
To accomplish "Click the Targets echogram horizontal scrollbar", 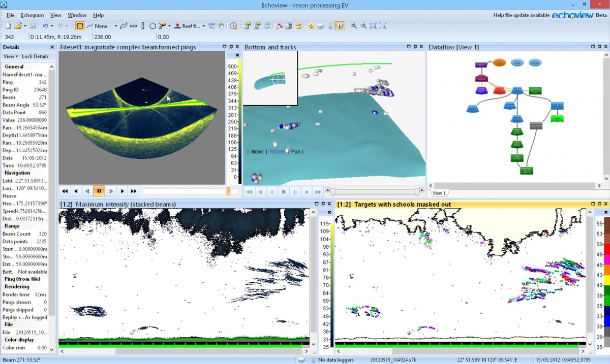I will tap(460, 351).
